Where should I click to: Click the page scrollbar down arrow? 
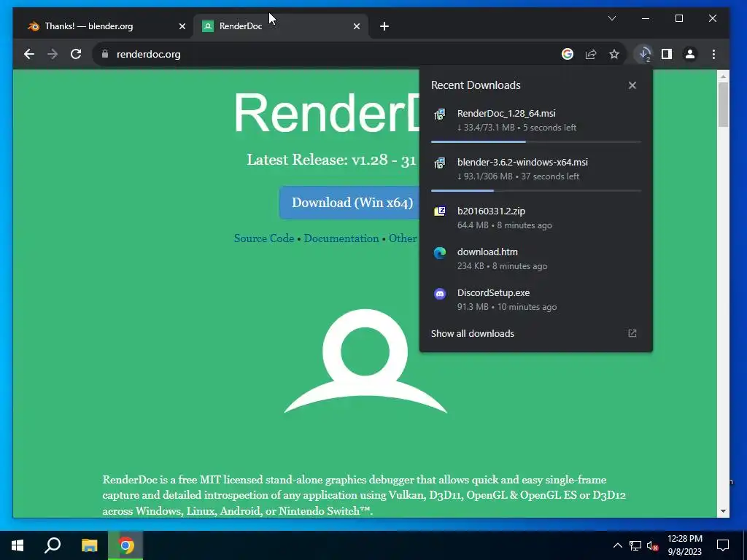coord(723,511)
